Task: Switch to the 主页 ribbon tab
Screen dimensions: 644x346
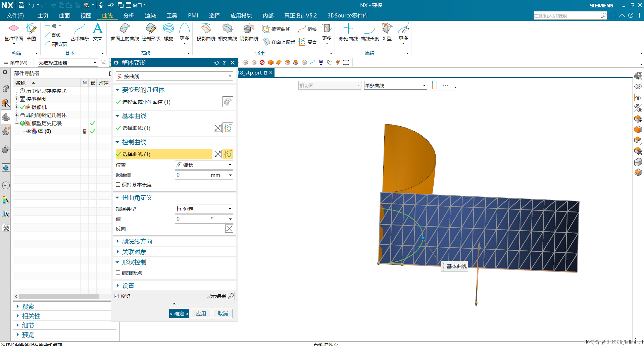Action: (x=43, y=15)
